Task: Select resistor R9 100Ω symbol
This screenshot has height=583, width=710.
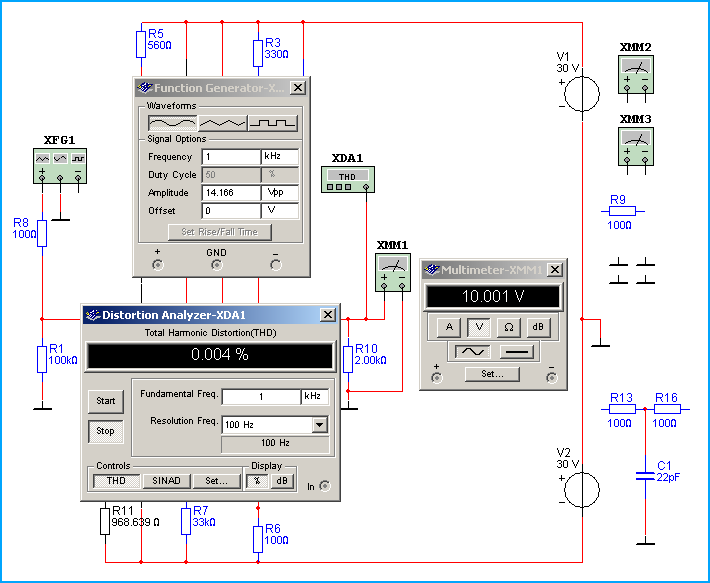Action: click(x=623, y=211)
